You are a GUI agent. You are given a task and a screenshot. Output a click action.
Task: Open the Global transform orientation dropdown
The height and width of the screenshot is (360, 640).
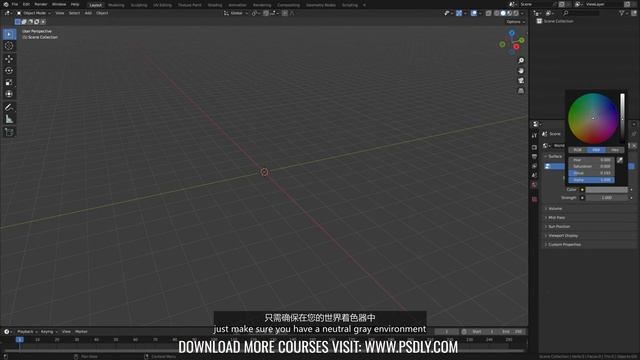236,13
